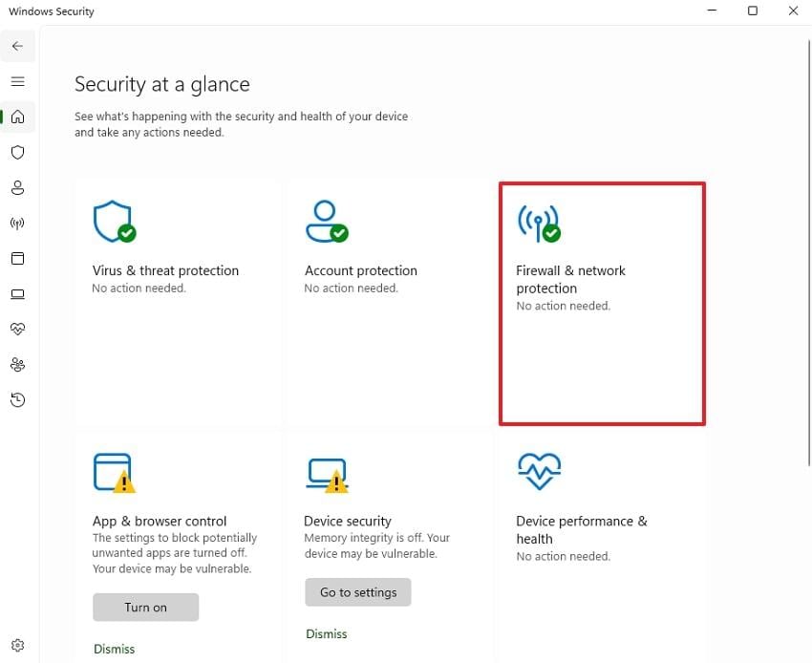Open Device security laptop icon in sidebar

tap(17, 294)
